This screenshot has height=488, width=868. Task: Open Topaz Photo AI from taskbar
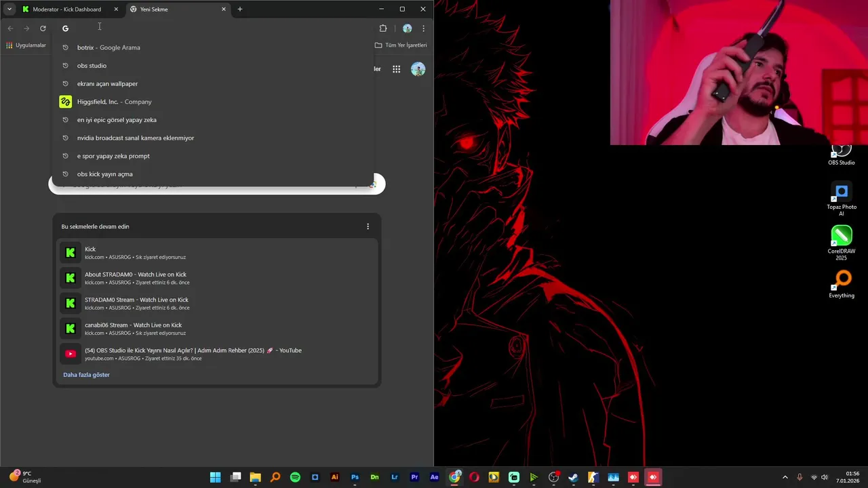(x=315, y=477)
